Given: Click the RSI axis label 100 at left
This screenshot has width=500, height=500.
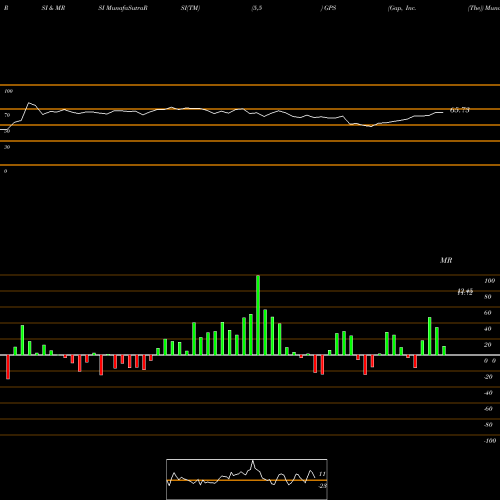Looking at the screenshot, I should pyautogui.click(x=8, y=91).
